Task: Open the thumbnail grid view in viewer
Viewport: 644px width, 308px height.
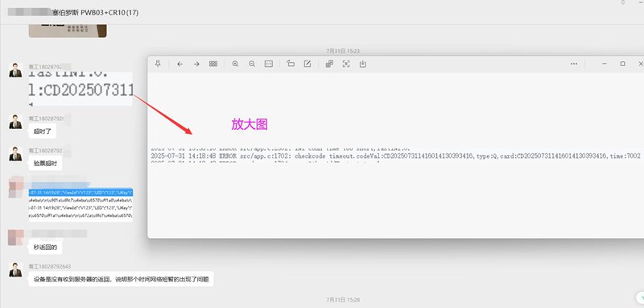Action: coord(213,64)
